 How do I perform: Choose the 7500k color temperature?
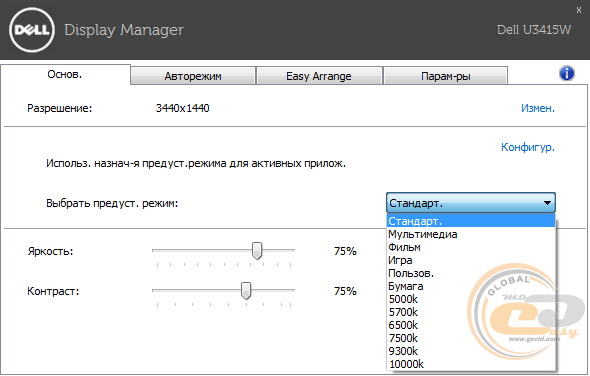tap(471, 338)
